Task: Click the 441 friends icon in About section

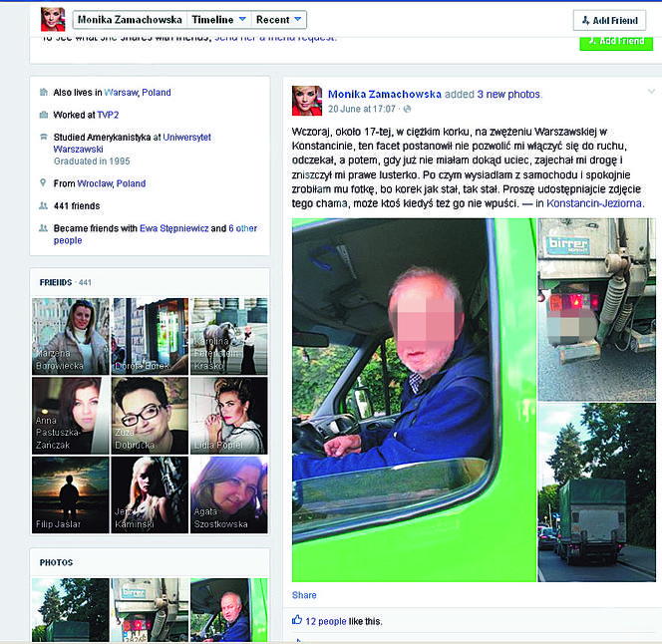Action: click(x=43, y=205)
